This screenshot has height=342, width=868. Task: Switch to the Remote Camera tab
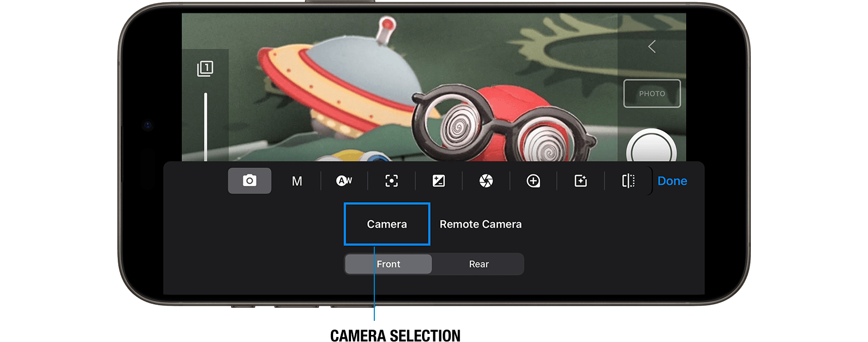pos(480,224)
